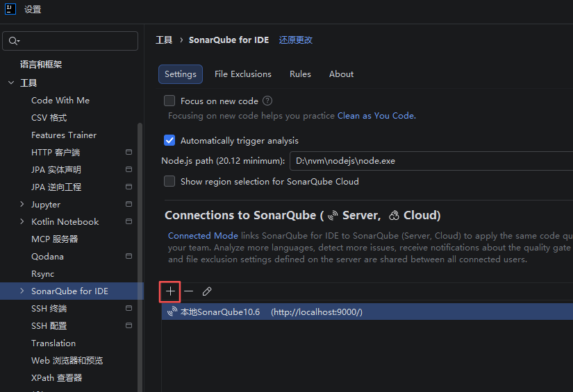573x392 pixels.
Task: Open JPA 逆向工程 settings
Action: point(56,187)
